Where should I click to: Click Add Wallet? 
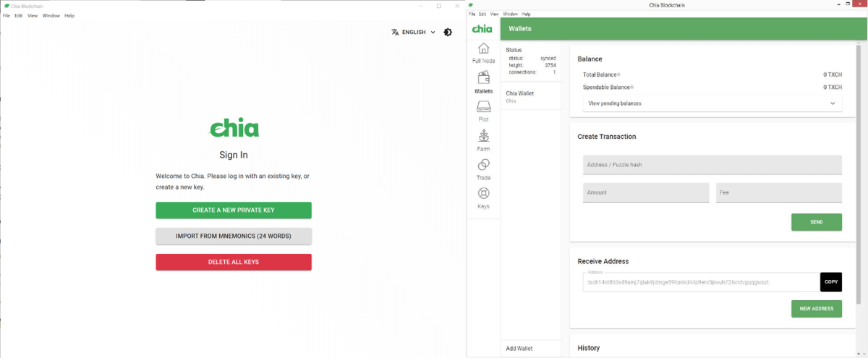click(x=519, y=349)
